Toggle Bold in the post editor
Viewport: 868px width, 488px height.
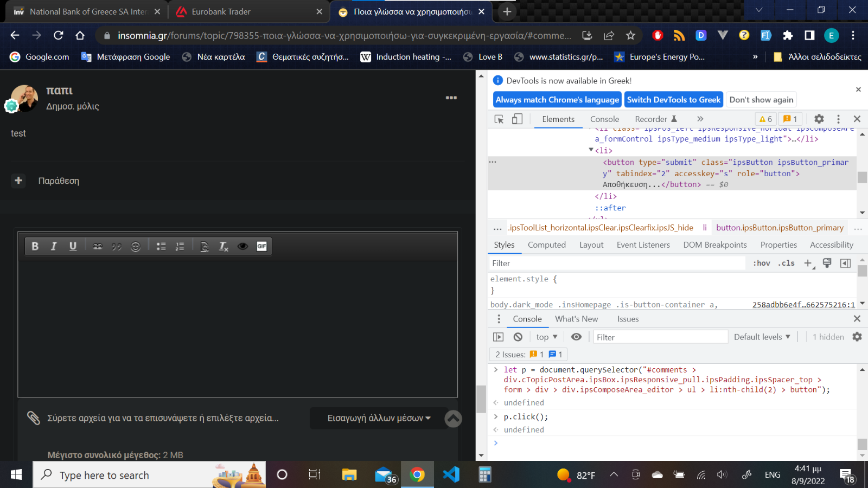[x=35, y=246]
